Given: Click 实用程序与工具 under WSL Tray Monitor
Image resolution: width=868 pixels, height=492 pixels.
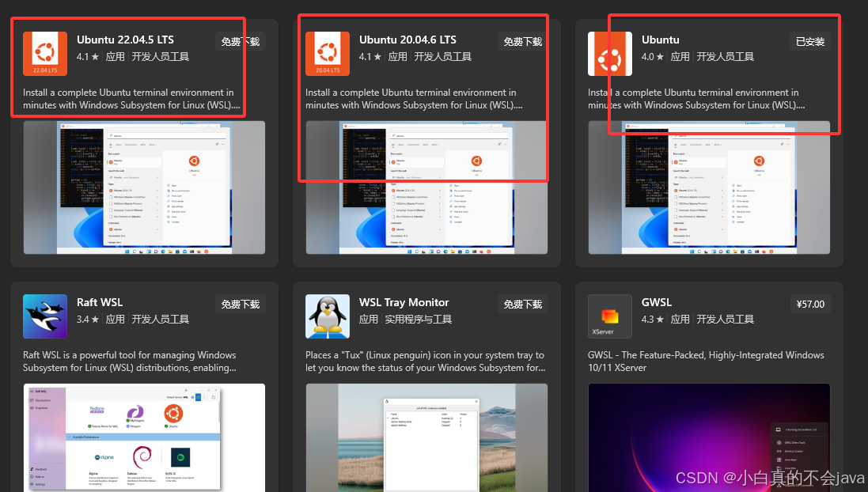Looking at the screenshot, I should coord(419,320).
